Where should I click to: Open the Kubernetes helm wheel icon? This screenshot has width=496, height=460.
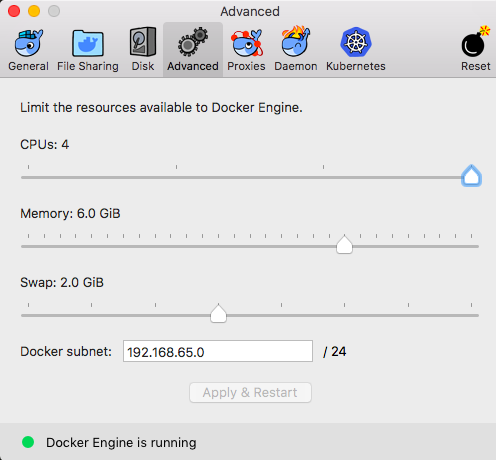pyautogui.click(x=356, y=42)
